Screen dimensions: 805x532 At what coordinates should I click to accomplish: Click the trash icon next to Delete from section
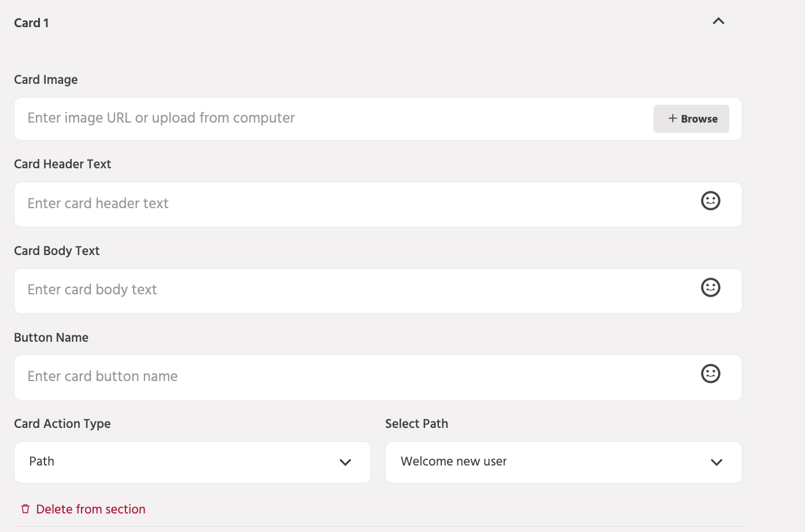[x=25, y=508]
